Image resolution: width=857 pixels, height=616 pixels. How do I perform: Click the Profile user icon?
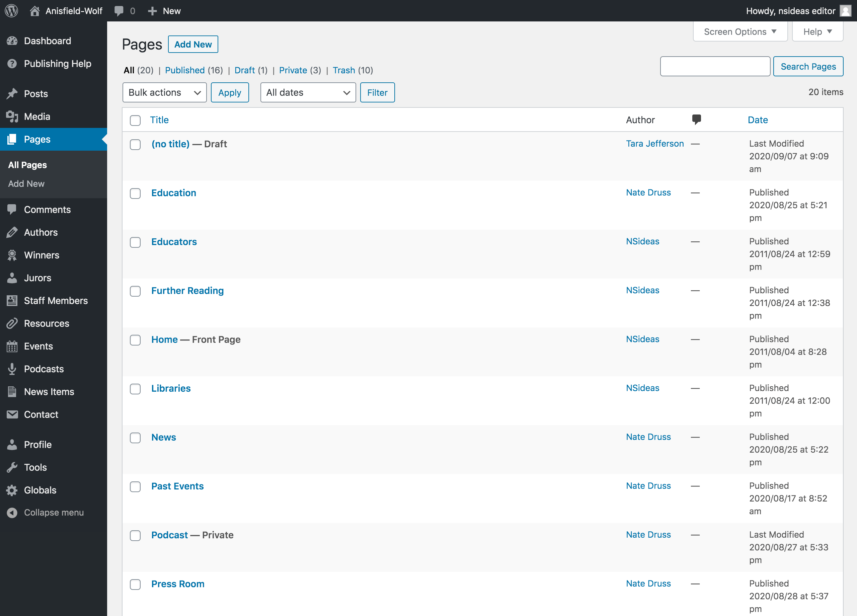tap(12, 445)
